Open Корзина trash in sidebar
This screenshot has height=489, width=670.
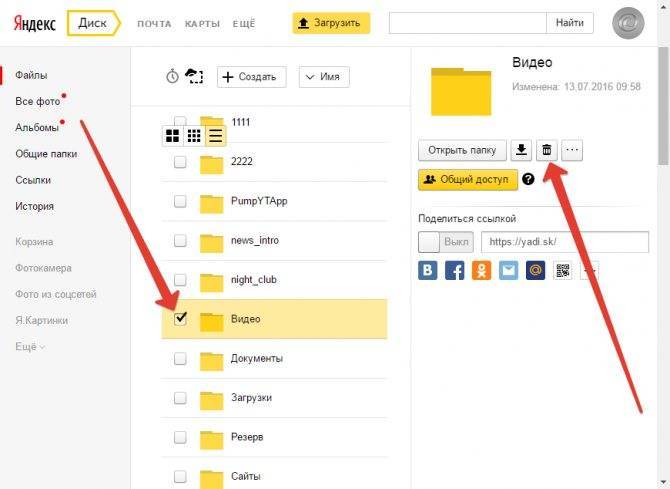point(34,242)
